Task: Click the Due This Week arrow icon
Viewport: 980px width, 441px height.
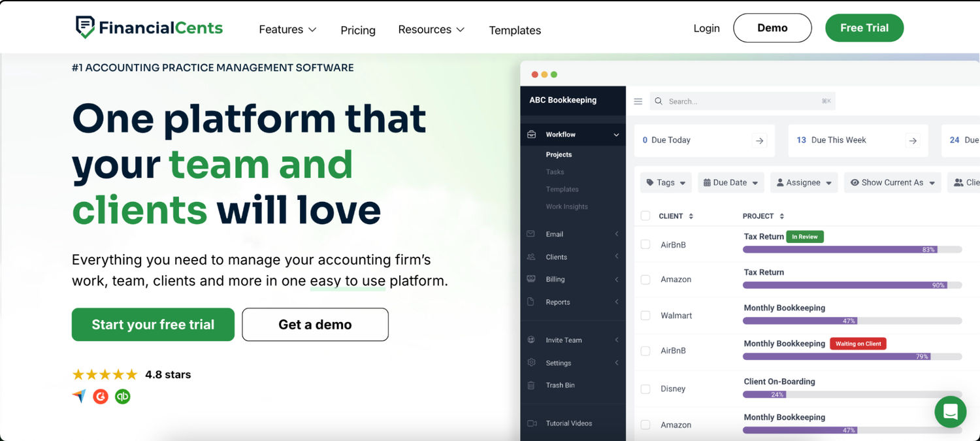Action: (913, 140)
